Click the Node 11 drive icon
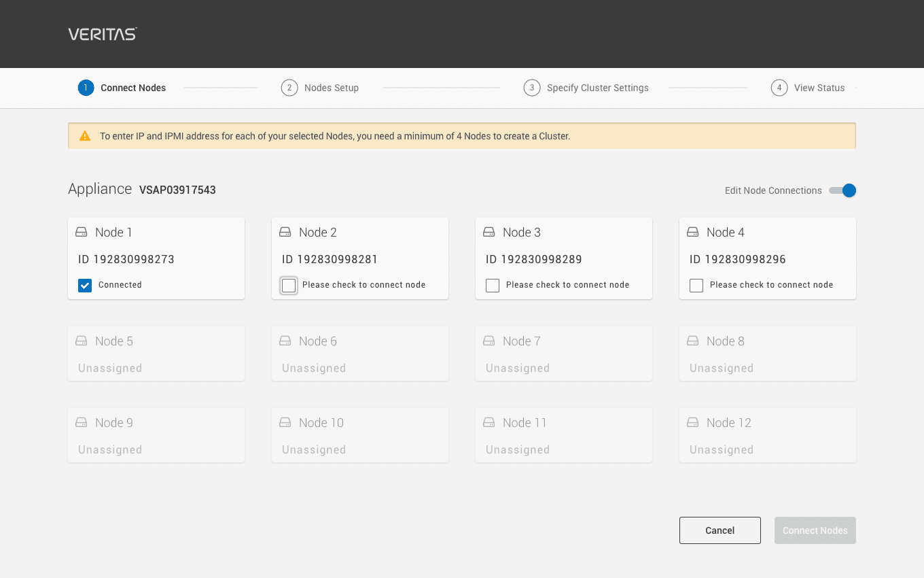The height and width of the screenshot is (578, 924). pyautogui.click(x=489, y=423)
